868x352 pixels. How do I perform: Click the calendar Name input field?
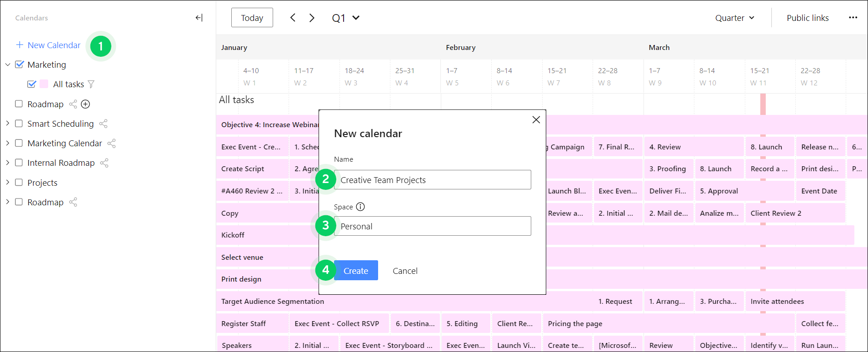[x=432, y=180]
